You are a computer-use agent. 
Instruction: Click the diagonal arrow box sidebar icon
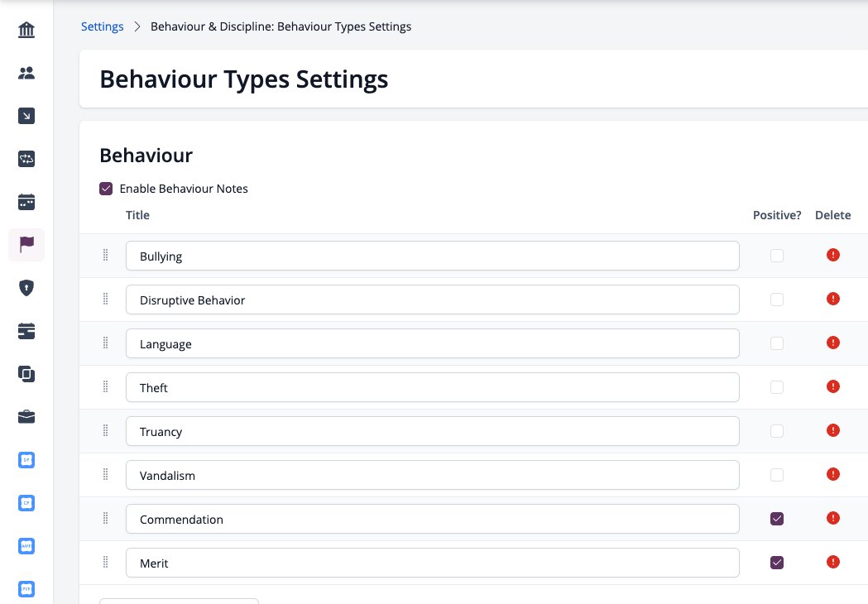[x=26, y=116]
